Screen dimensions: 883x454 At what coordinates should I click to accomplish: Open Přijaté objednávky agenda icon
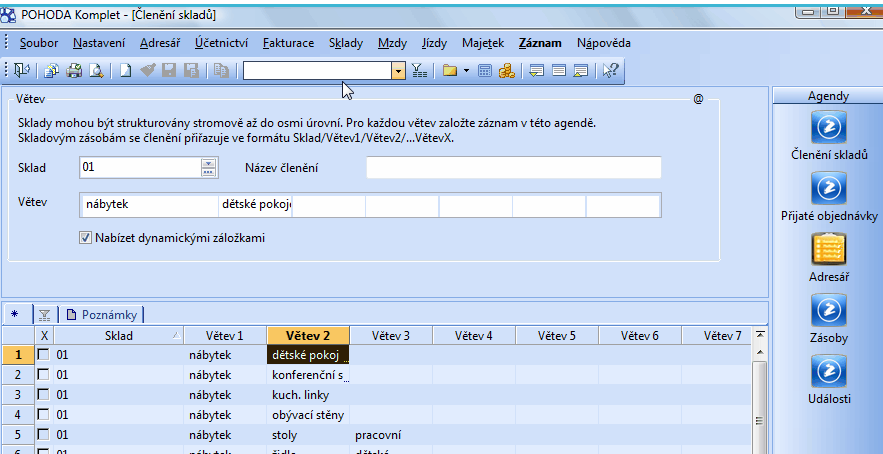click(x=829, y=188)
